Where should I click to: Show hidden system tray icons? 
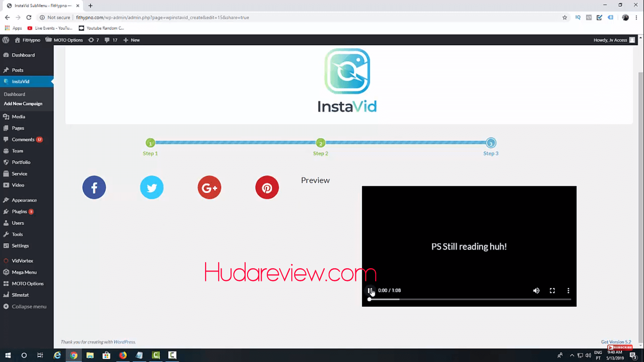(x=572, y=355)
